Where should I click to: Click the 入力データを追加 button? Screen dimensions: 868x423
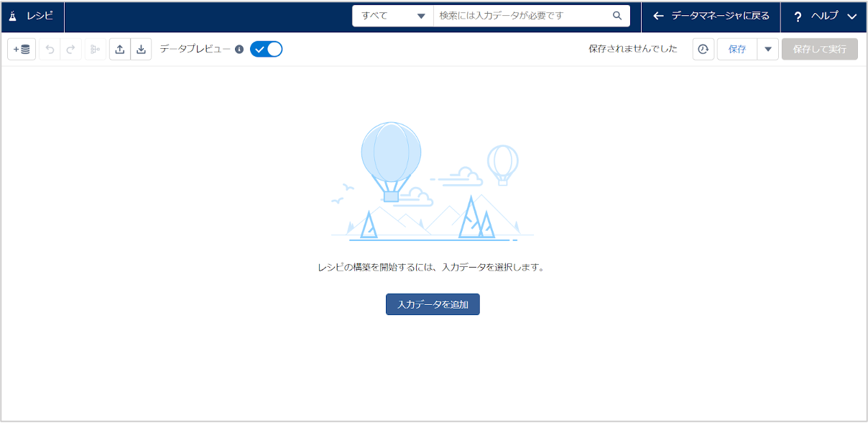coord(433,304)
